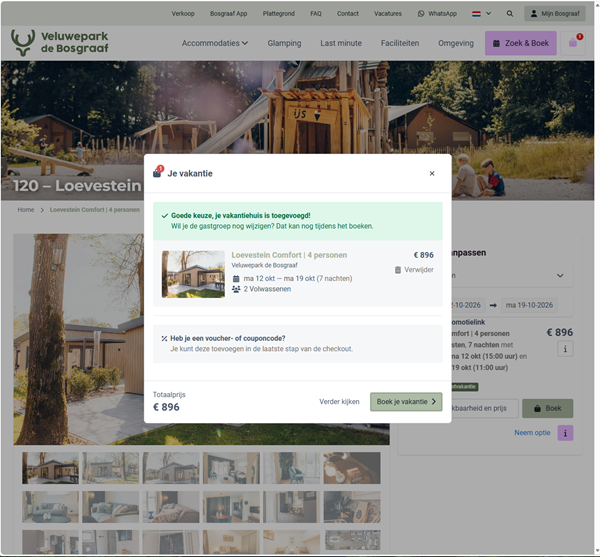Click the bag icon beside Je vakantie
Viewport: 600px width, 557px height.
click(157, 173)
